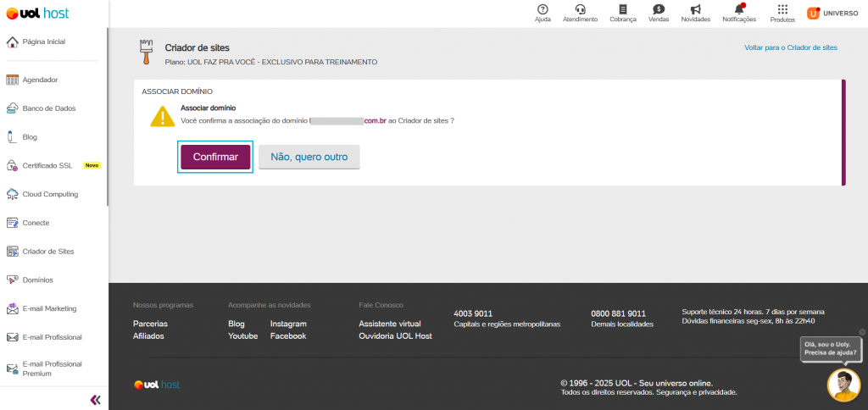Open the Cobrança billing icon
The image size is (868, 410).
coord(623,9)
